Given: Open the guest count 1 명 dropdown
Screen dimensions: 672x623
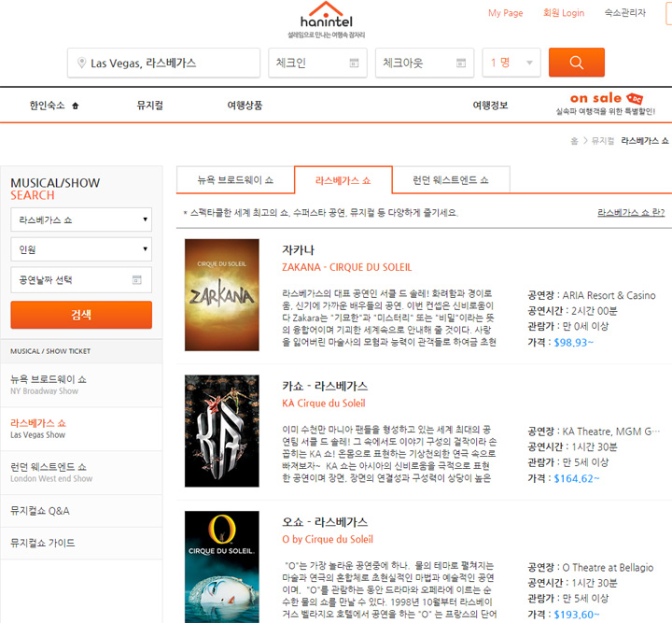Looking at the screenshot, I should (511, 63).
